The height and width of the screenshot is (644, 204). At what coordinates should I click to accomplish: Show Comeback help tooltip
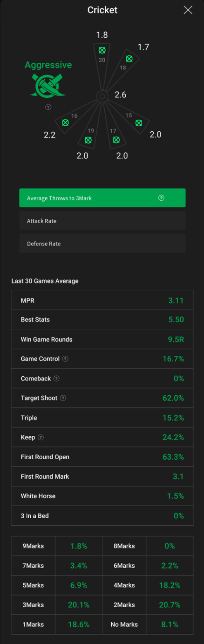pyautogui.click(x=56, y=379)
